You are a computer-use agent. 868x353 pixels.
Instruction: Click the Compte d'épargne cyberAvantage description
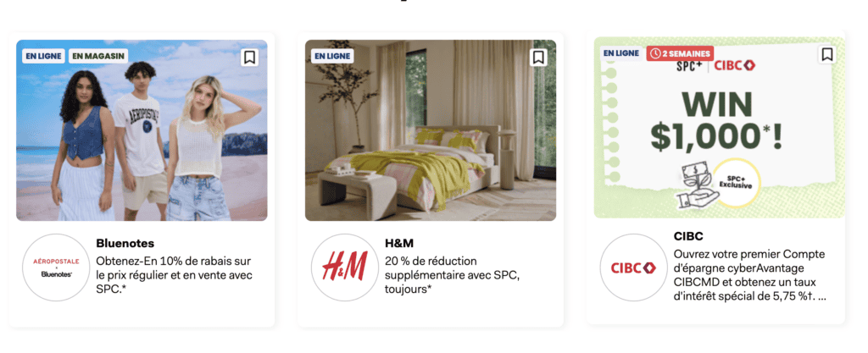coord(751,275)
